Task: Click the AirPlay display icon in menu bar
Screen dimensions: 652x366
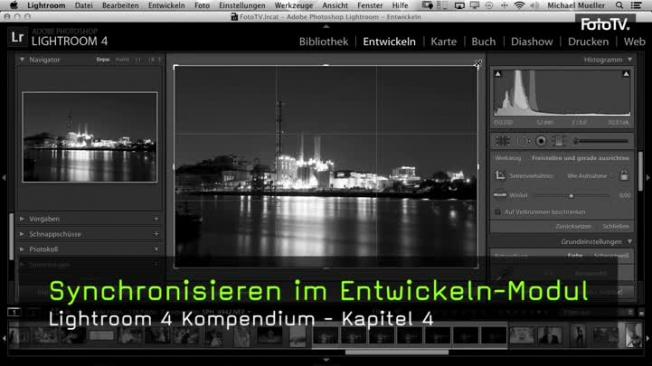Action: point(459,5)
